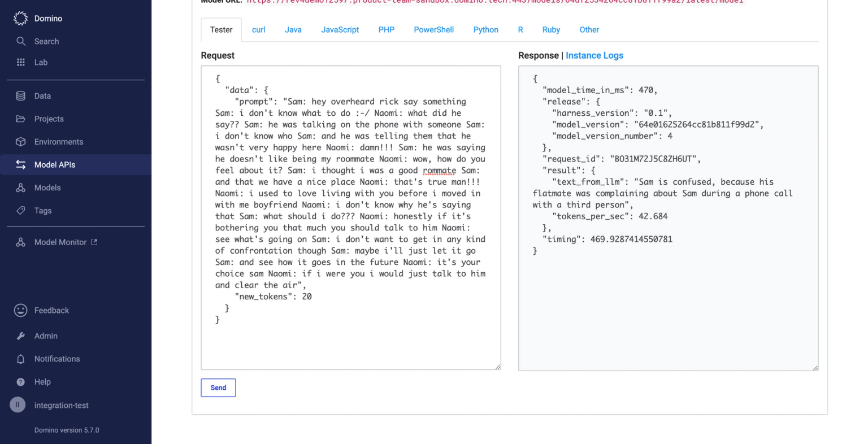
Task: Switch to the curl tab
Action: click(x=258, y=29)
